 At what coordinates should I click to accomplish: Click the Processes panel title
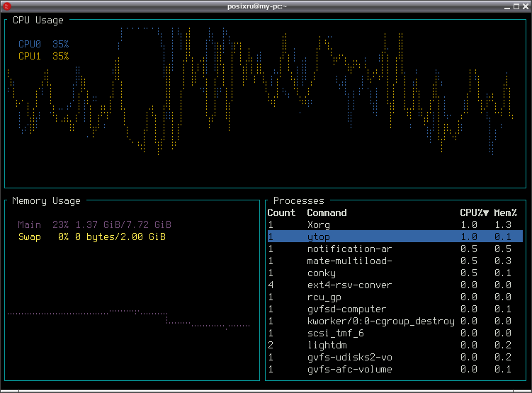(x=298, y=200)
